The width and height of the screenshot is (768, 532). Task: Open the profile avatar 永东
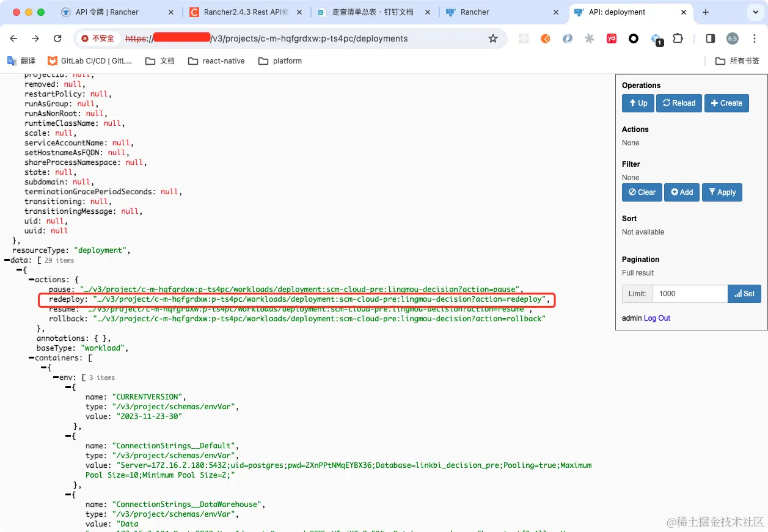[732, 38]
